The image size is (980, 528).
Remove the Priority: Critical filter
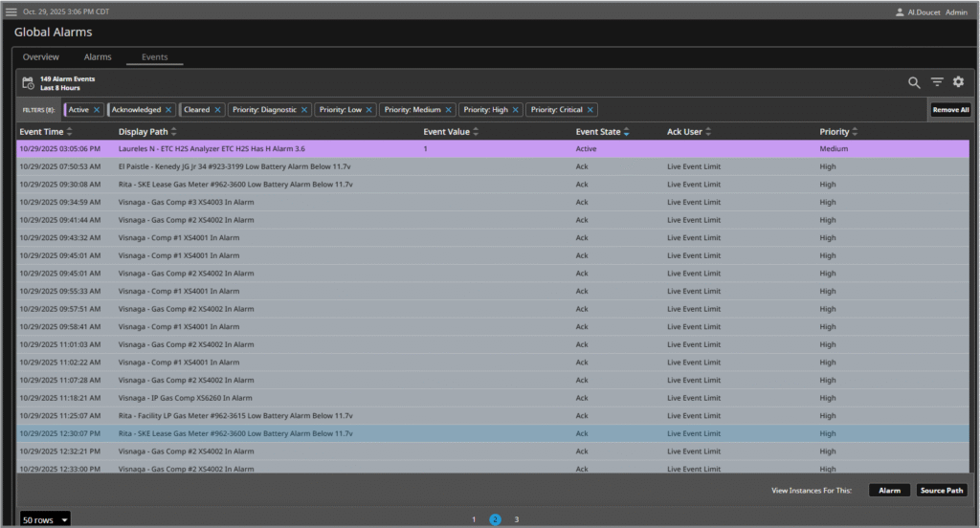(590, 110)
